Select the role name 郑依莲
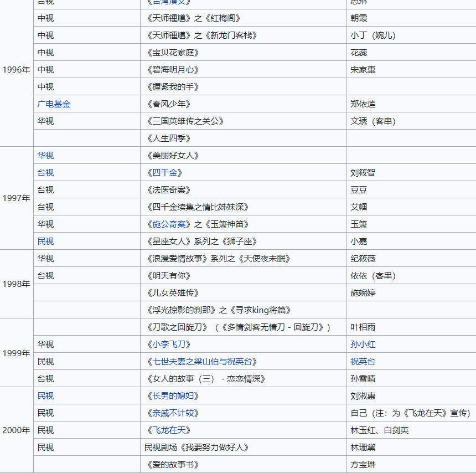This screenshot has width=476, height=473. (363, 104)
